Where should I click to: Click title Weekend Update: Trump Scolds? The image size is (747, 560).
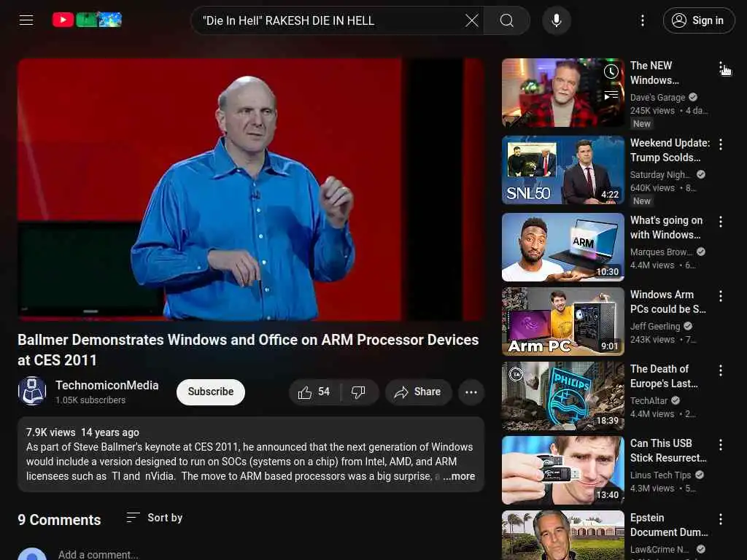point(670,150)
